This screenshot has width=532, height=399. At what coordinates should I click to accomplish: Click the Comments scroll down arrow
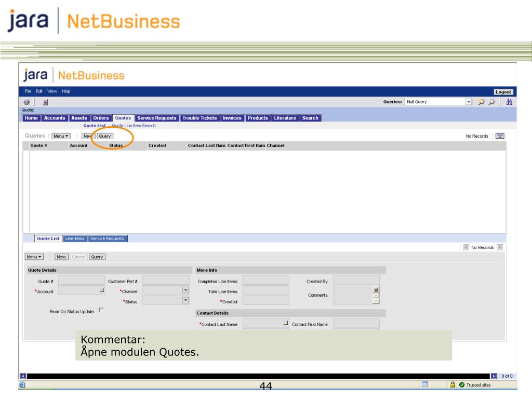[376, 301]
